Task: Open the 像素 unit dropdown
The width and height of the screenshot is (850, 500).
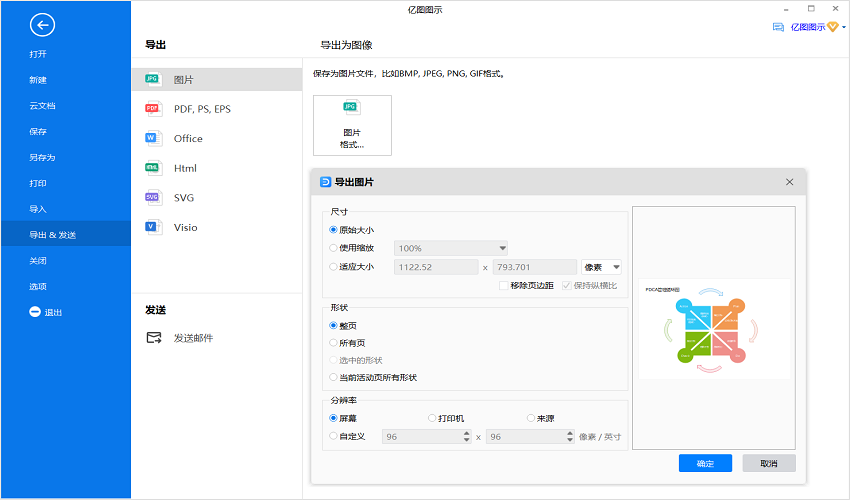Action: click(x=601, y=267)
